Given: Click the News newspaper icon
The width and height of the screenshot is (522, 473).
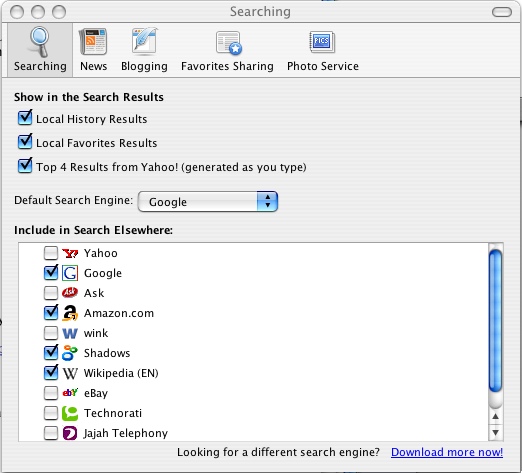Looking at the screenshot, I should click(93, 42).
